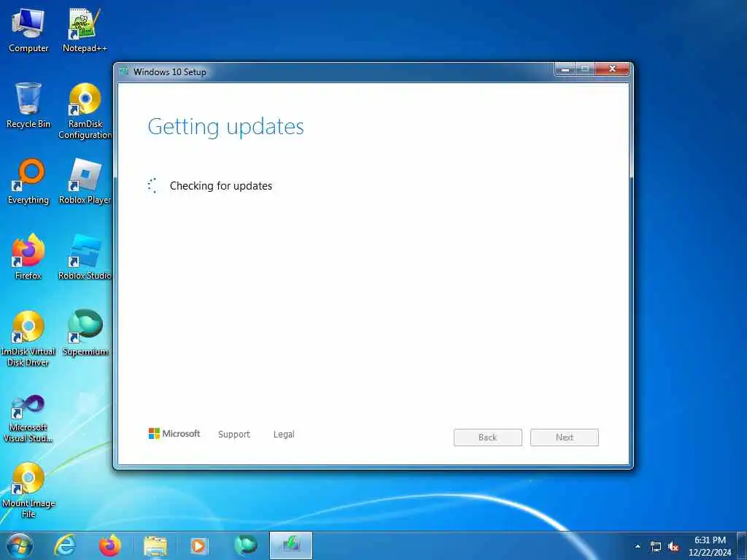The width and height of the screenshot is (747, 560).
Task: Open the Computer desktop icon
Action: (x=28, y=29)
